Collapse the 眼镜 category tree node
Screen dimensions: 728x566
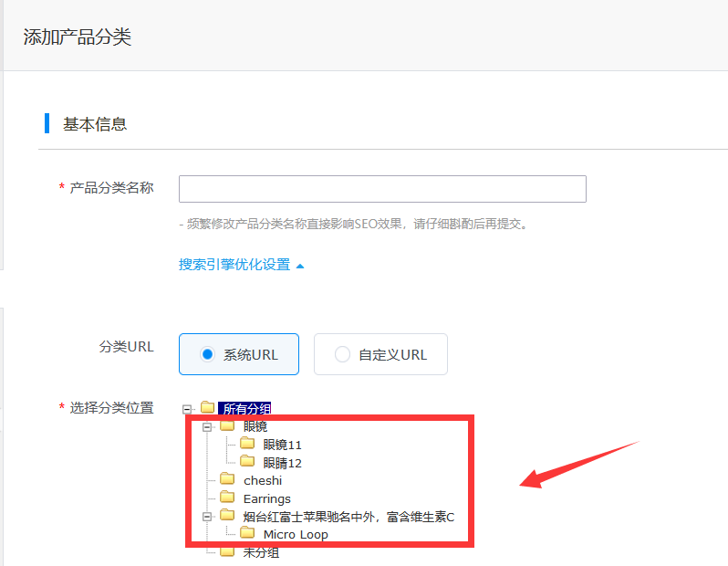click(x=207, y=426)
